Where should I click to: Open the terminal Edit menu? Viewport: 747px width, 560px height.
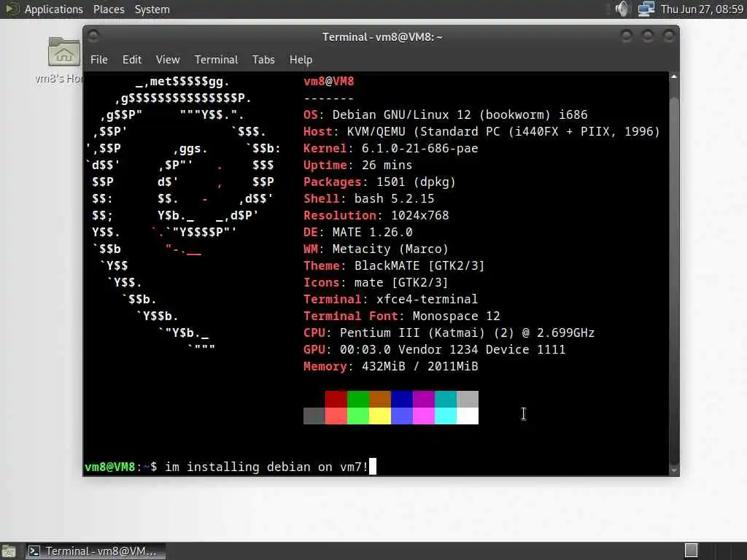coord(132,60)
